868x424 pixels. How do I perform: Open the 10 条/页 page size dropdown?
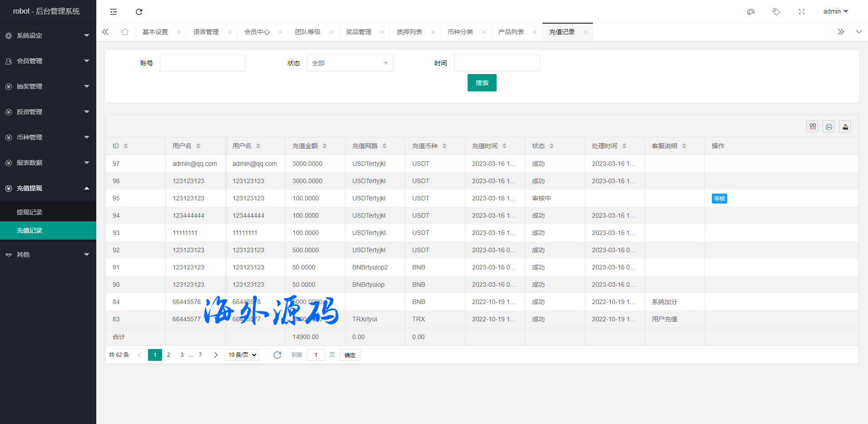(x=242, y=355)
